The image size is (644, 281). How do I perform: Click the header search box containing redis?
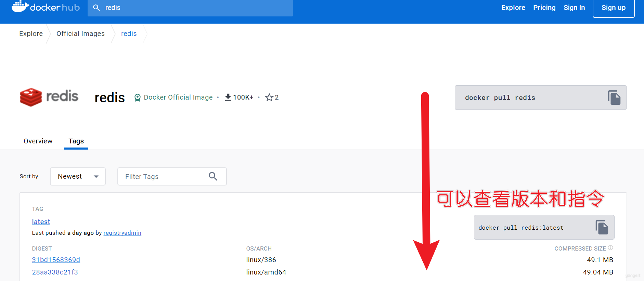click(190, 8)
